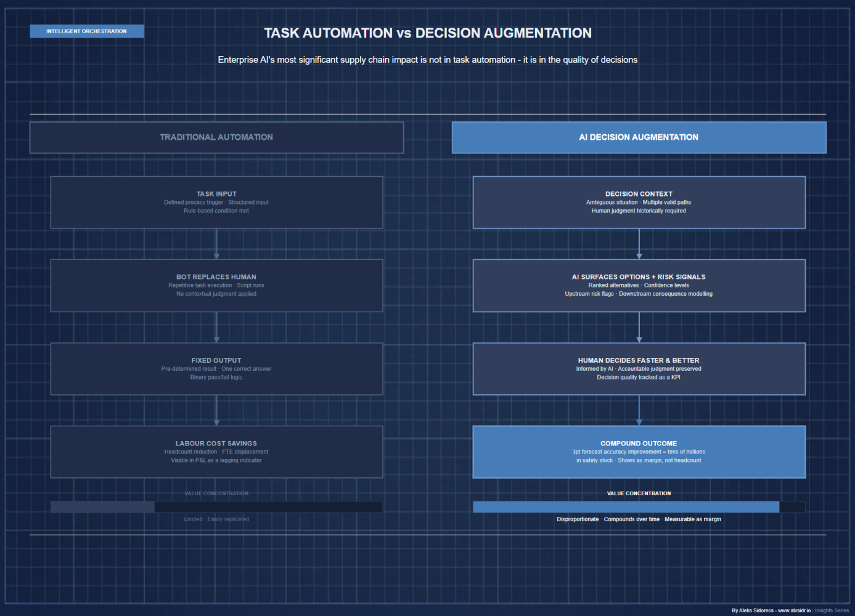Screen dimensions: 855x616
Task: Click the Labour Cost Savings box
Action: (x=216, y=452)
